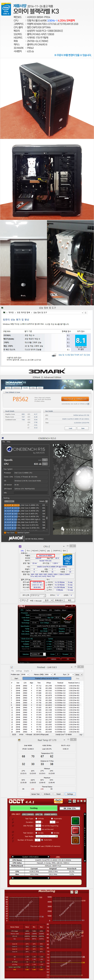Open the Test Mode dropdown in OCCT
The height and width of the screenshot is (980, 94).
(47, 836)
